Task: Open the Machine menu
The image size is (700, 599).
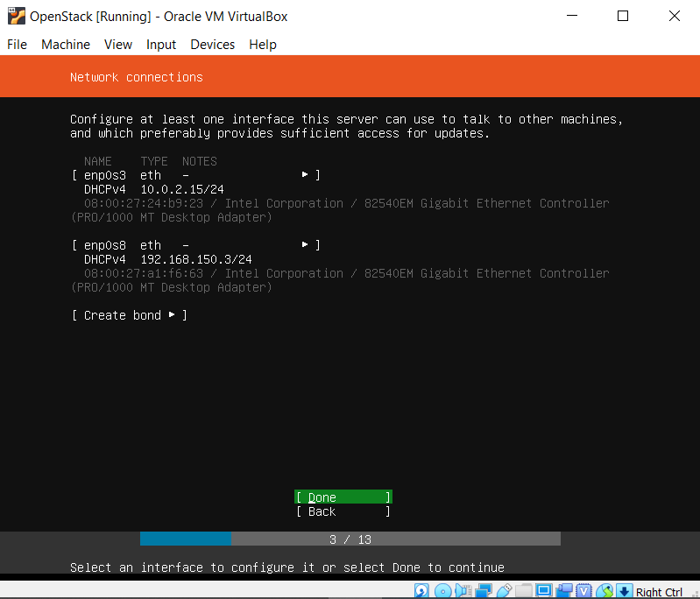Action: [x=66, y=45]
